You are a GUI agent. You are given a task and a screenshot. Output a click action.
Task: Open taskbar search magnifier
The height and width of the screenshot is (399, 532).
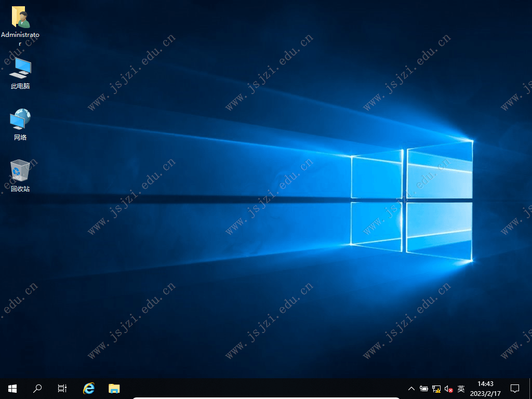click(37, 389)
